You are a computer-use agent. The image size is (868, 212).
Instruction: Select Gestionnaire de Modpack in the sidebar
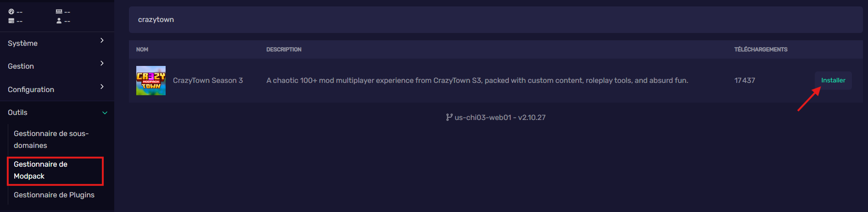click(56, 170)
